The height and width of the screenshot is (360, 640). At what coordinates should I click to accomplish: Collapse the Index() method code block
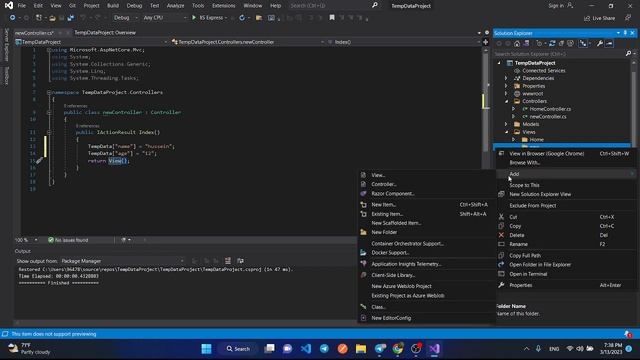point(49,132)
